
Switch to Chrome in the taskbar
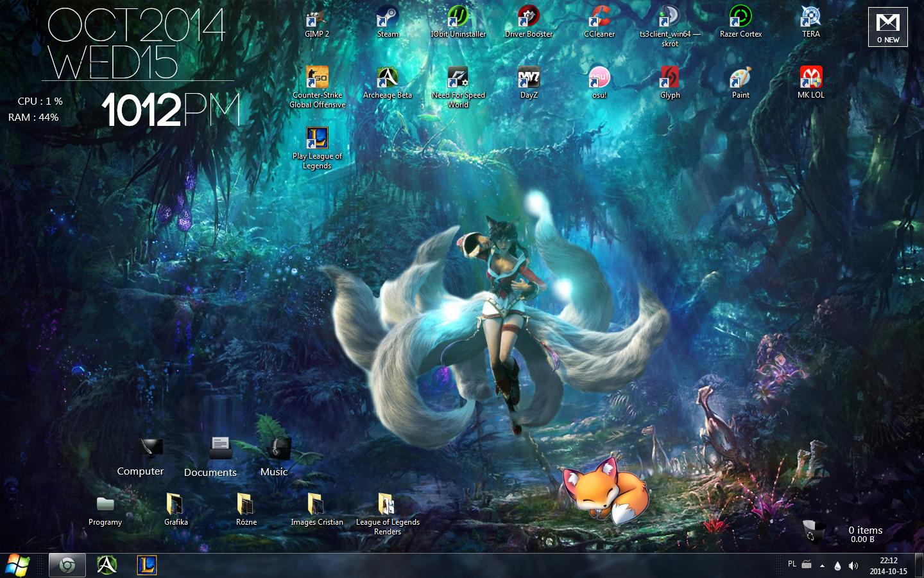tap(67, 565)
